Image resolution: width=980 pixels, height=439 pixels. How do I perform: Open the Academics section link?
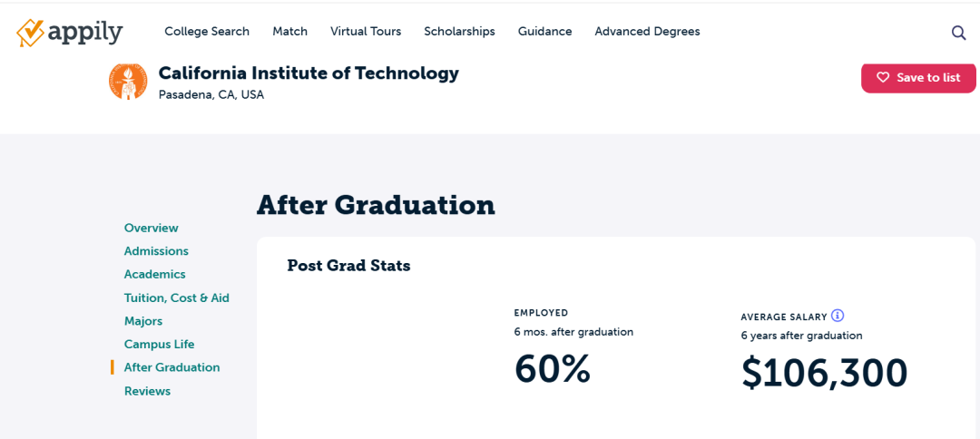click(x=155, y=274)
